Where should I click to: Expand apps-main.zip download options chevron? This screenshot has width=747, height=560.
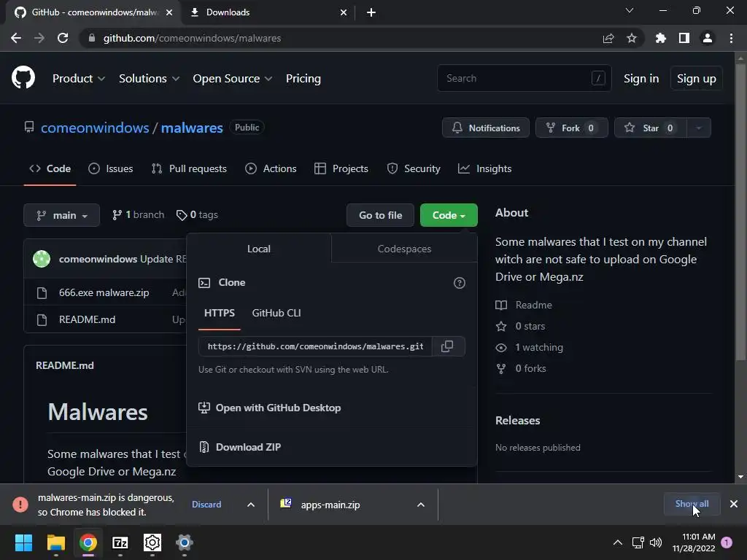point(421,505)
